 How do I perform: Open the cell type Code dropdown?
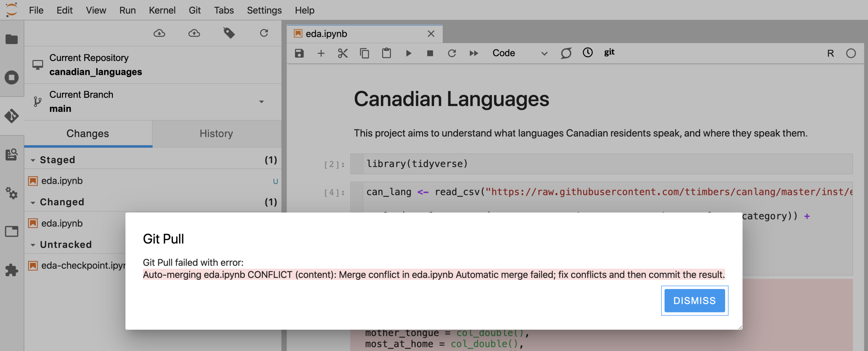tap(519, 53)
